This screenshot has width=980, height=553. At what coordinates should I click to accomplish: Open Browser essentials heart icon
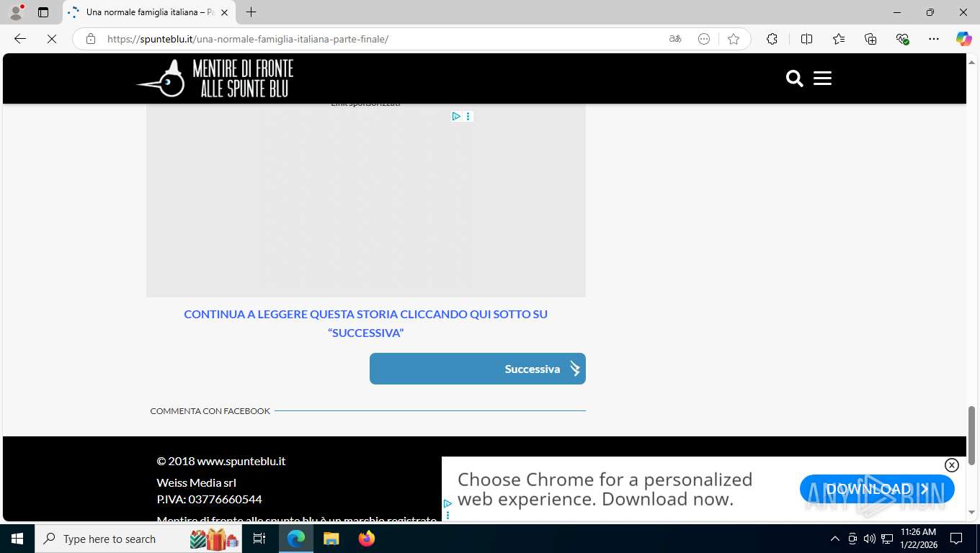coord(902,39)
